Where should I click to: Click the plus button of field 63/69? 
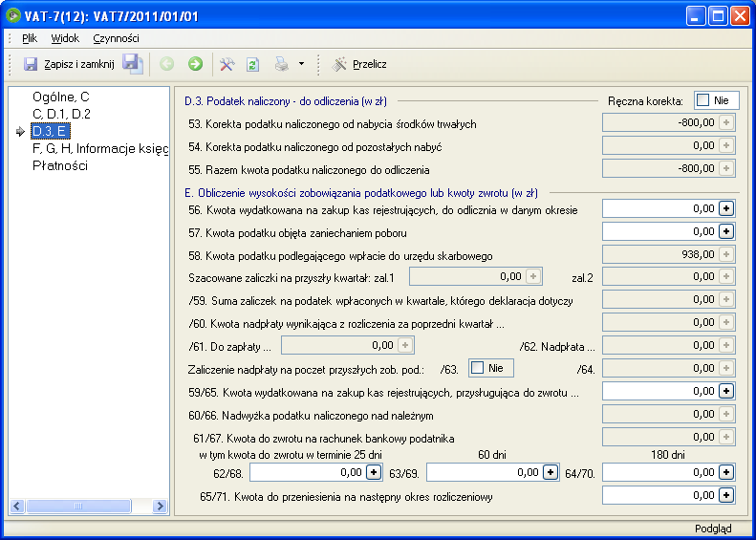pos(551,472)
